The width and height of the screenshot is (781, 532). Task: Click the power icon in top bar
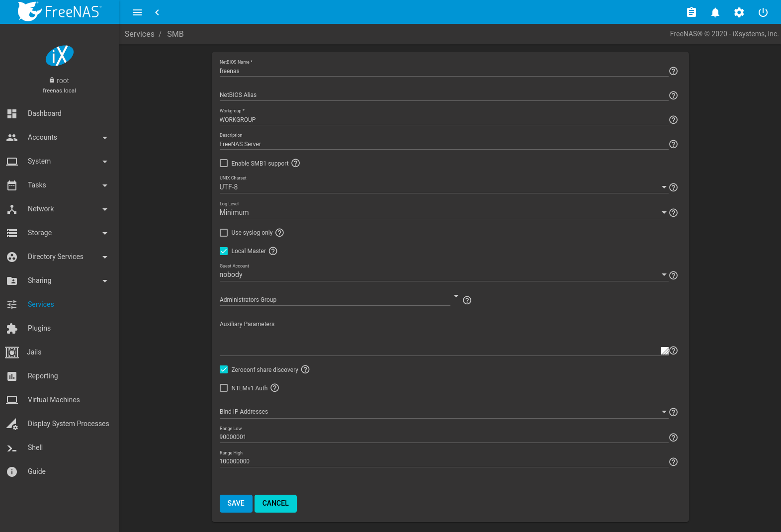point(763,12)
